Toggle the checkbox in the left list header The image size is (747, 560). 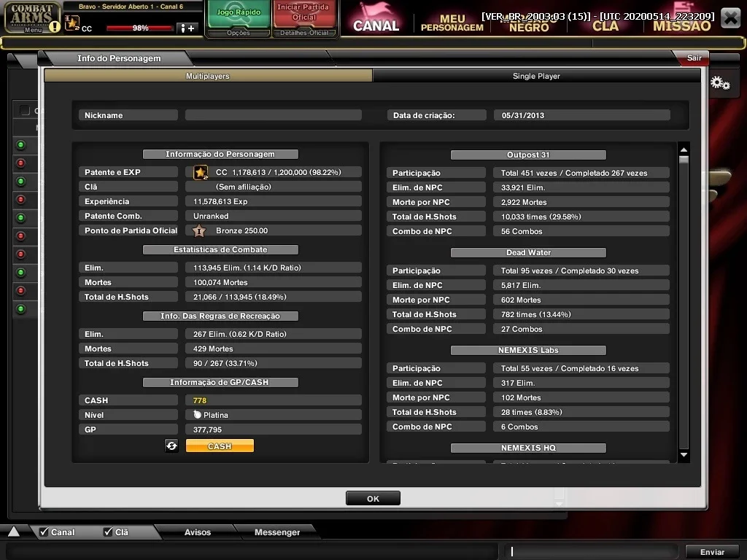pyautogui.click(x=24, y=111)
